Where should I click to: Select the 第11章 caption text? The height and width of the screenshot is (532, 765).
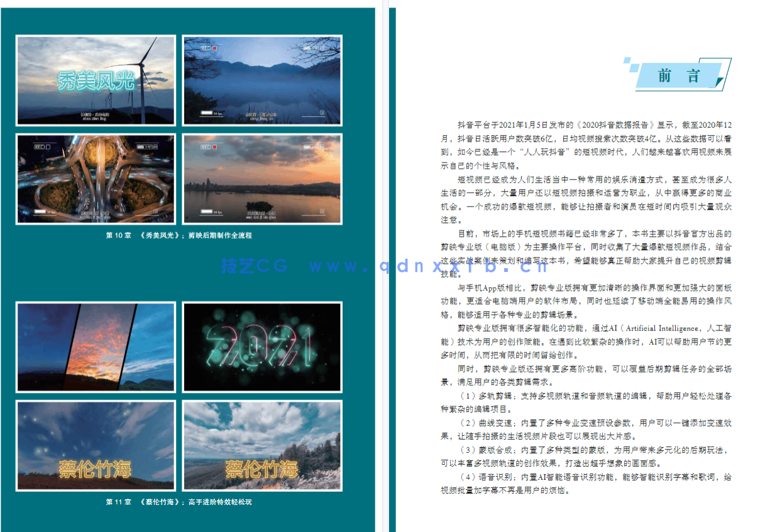(179, 502)
